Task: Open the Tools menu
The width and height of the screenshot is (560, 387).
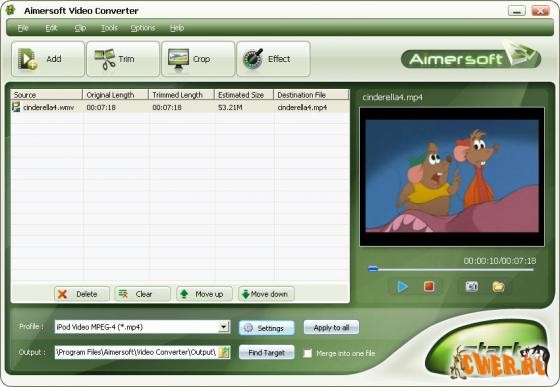Action: (109, 28)
